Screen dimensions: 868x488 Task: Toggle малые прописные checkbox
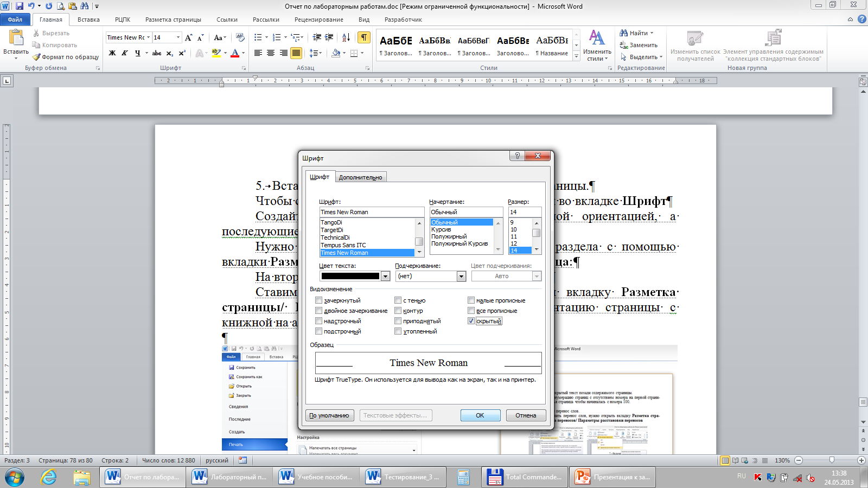471,300
